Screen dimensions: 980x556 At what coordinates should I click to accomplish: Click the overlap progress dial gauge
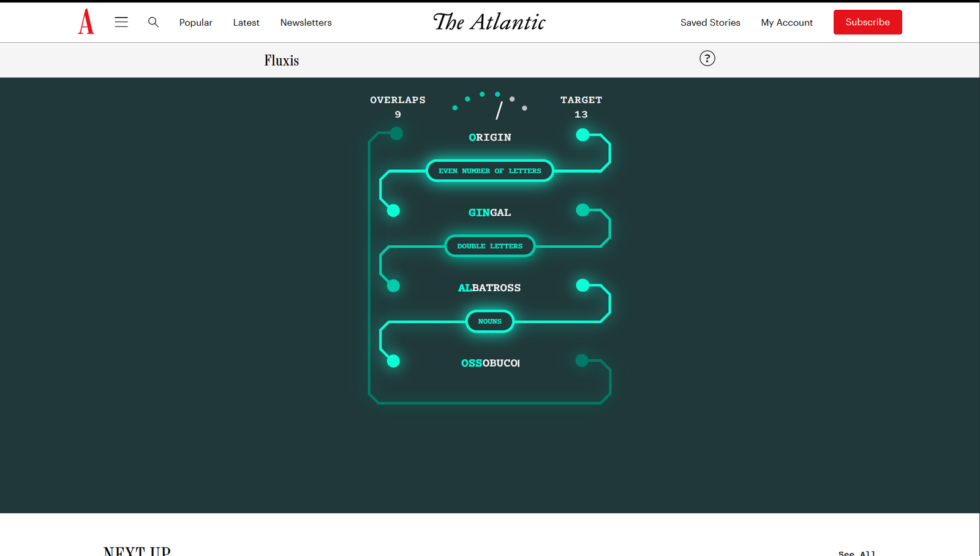[490, 105]
